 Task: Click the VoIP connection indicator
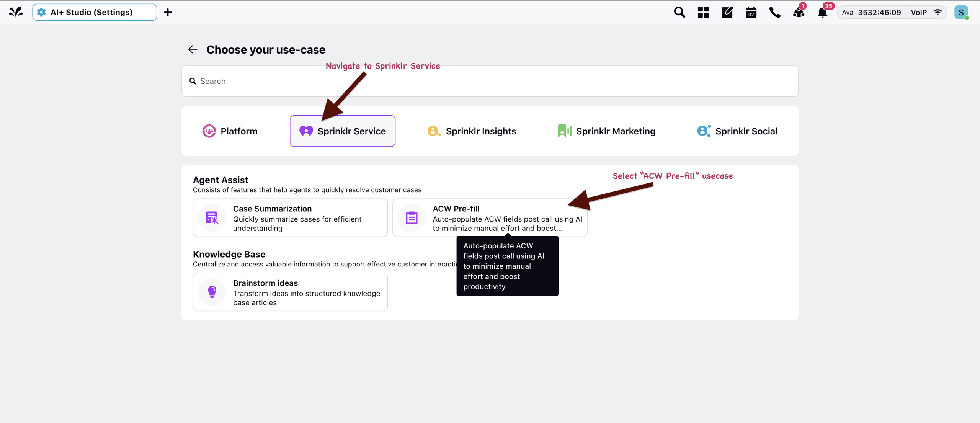[926, 12]
